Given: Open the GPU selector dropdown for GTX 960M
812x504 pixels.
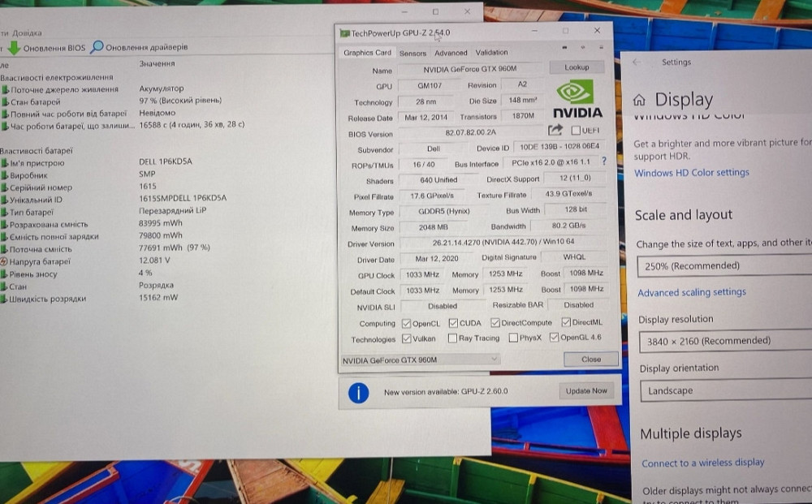Looking at the screenshot, I should (x=421, y=360).
